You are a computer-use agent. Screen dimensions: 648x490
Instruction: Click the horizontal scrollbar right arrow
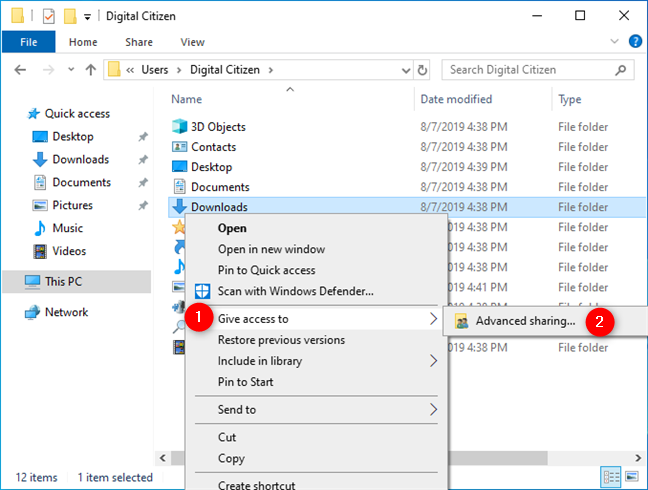(x=638, y=458)
